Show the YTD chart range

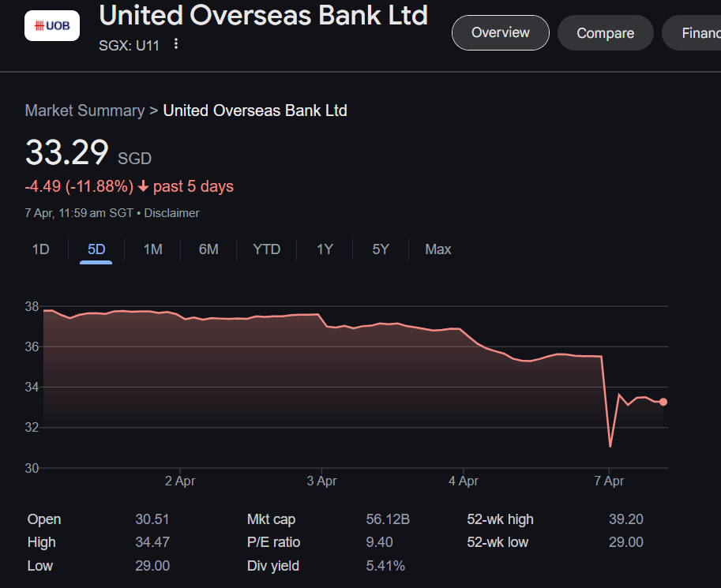tap(266, 249)
